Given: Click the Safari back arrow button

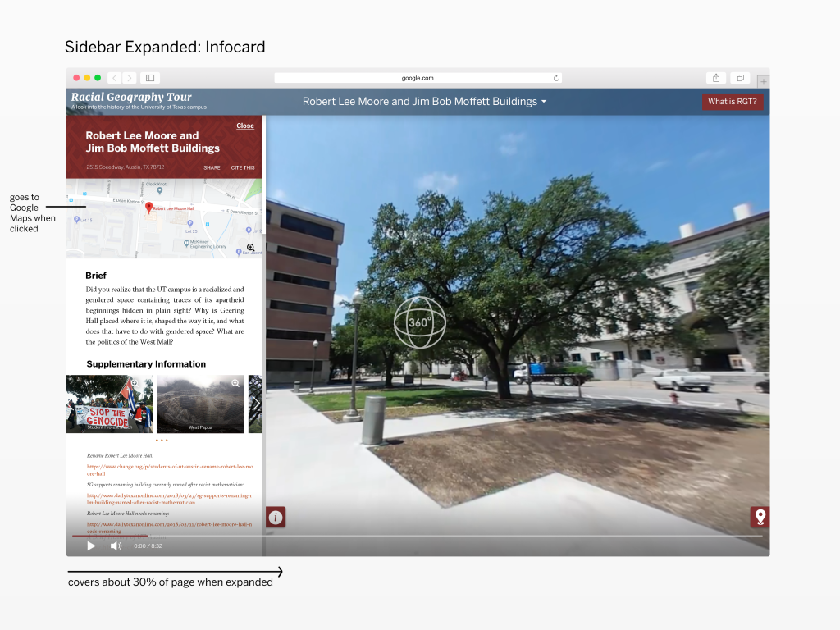Looking at the screenshot, I should (x=114, y=78).
